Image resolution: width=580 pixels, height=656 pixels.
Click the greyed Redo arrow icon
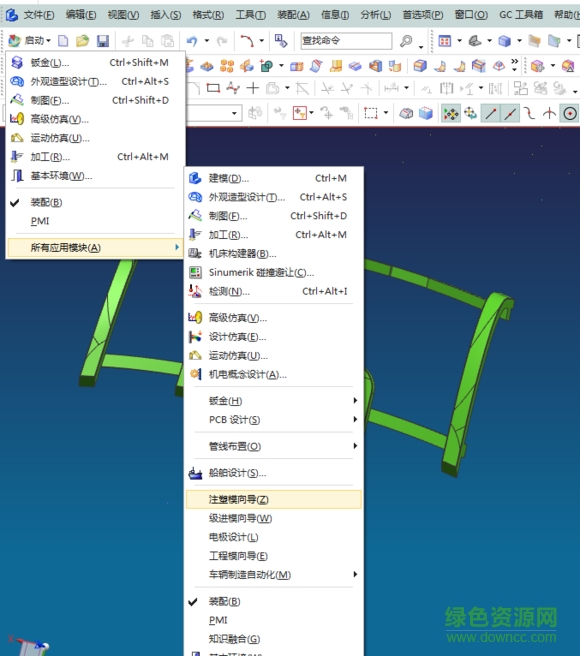tap(222, 41)
